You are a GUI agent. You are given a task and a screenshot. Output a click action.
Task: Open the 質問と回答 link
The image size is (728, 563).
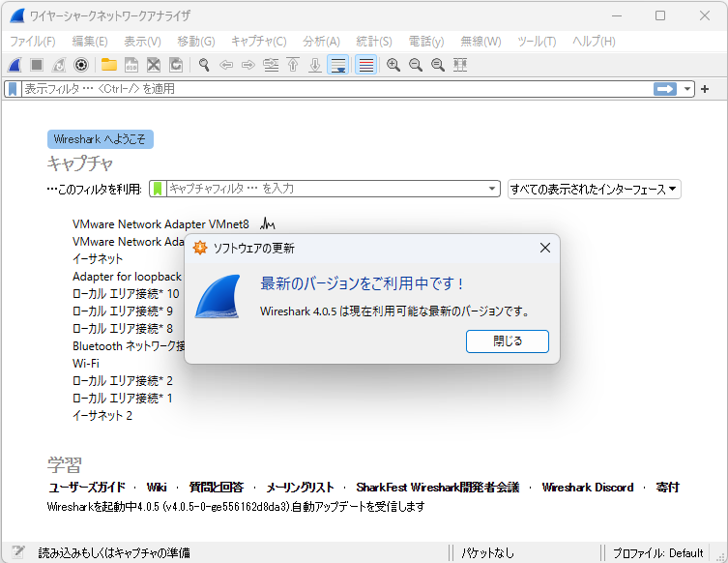[217, 488]
